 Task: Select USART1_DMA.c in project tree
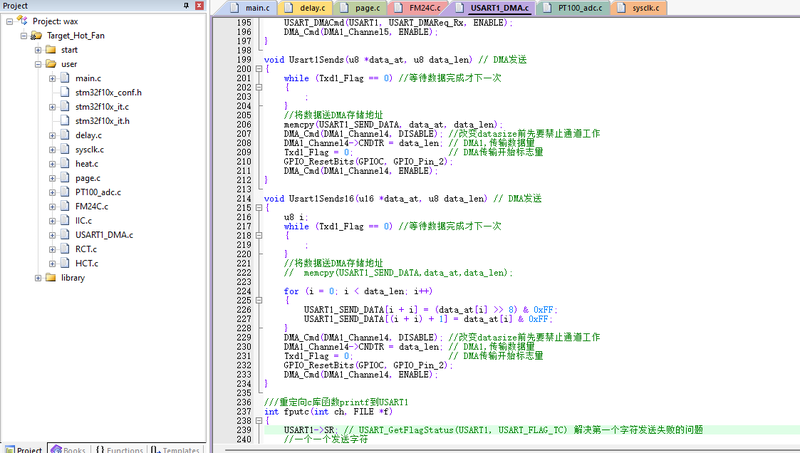pos(104,235)
